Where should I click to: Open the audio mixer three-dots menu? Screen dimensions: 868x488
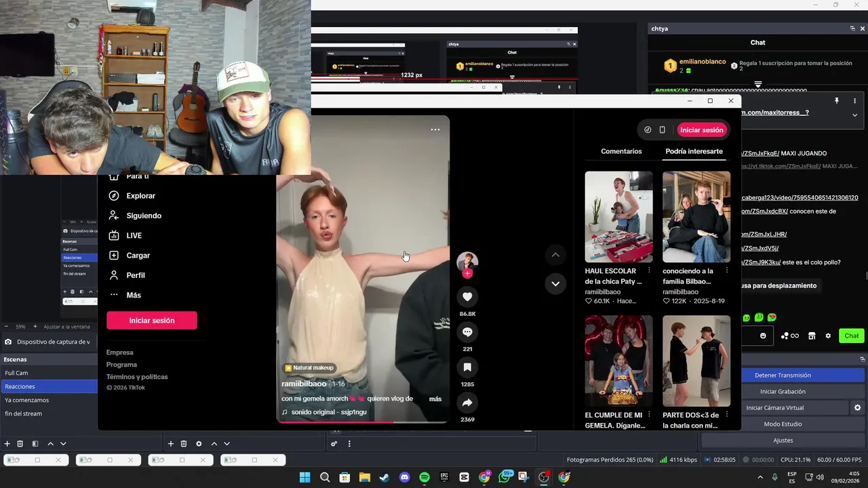click(x=349, y=444)
